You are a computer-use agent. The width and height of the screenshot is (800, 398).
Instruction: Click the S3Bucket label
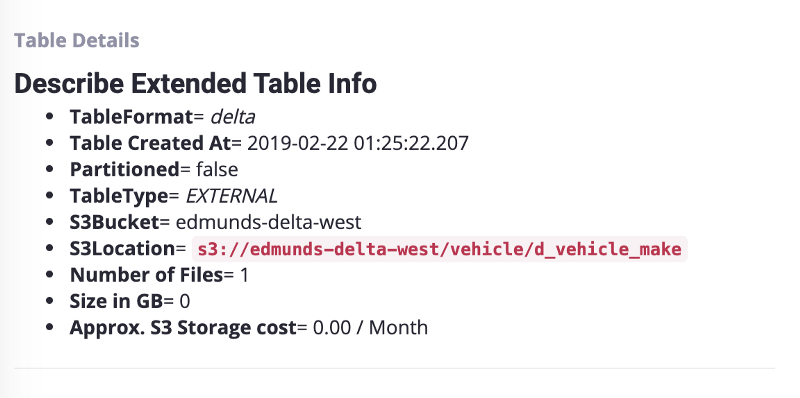(x=114, y=222)
